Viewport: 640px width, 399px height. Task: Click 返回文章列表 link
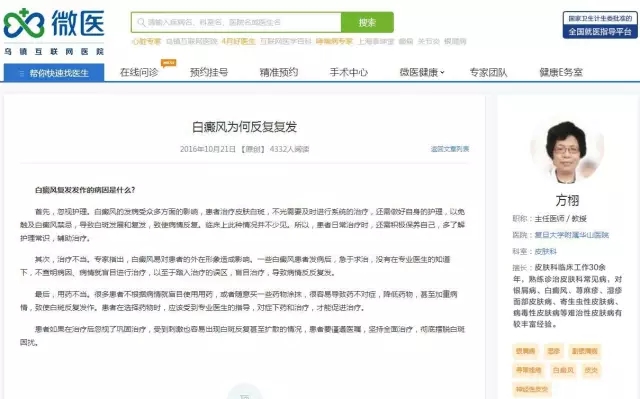pyautogui.click(x=450, y=149)
